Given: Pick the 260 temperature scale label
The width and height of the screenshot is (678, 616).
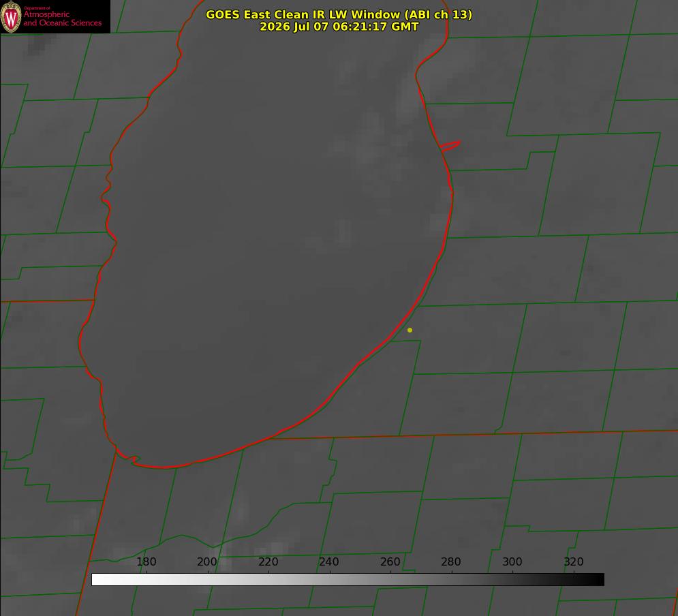Looking at the screenshot, I should coord(390,561).
